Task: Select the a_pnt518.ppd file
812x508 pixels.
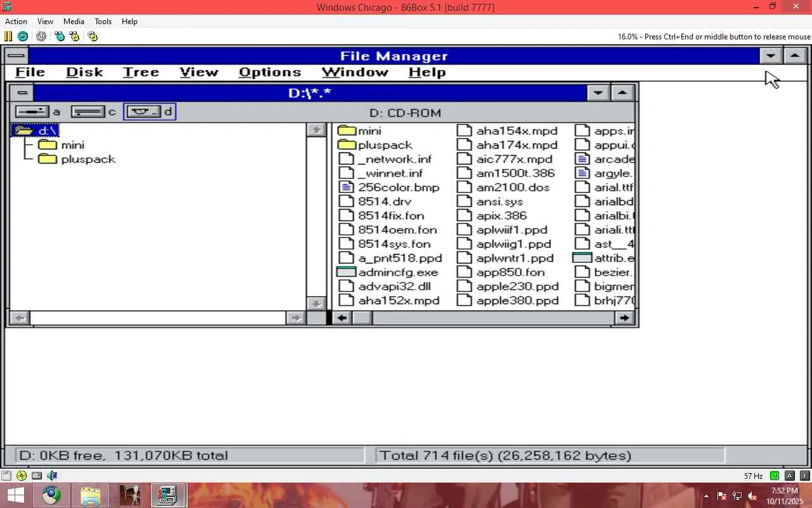Action: click(x=390, y=258)
